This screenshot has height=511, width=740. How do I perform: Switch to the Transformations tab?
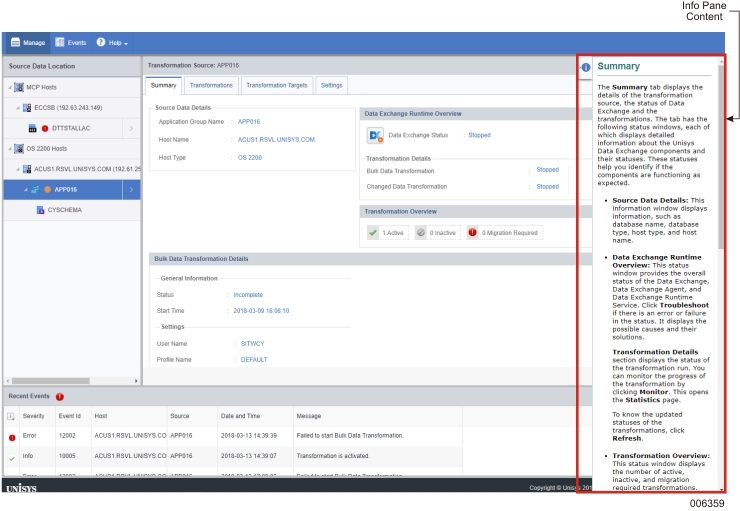click(x=211, y=85)
